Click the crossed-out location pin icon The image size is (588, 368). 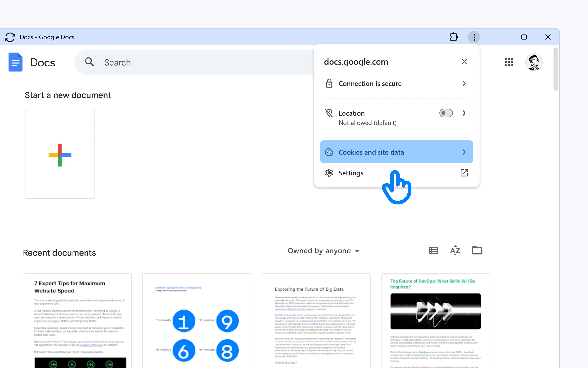(329, 113)
